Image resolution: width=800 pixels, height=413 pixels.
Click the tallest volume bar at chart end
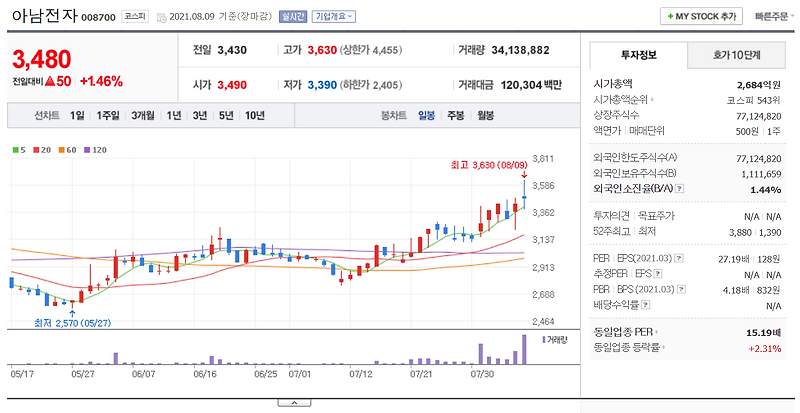tap(523, 349)
